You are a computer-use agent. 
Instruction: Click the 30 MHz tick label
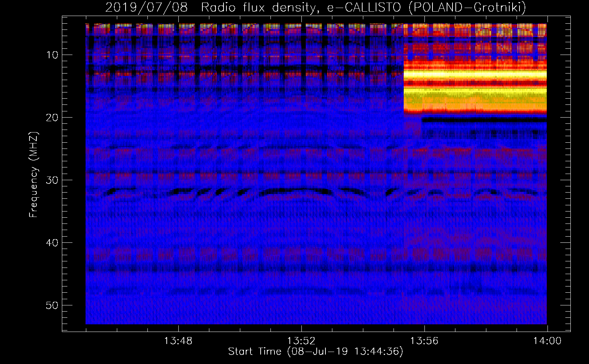[52, 180]
